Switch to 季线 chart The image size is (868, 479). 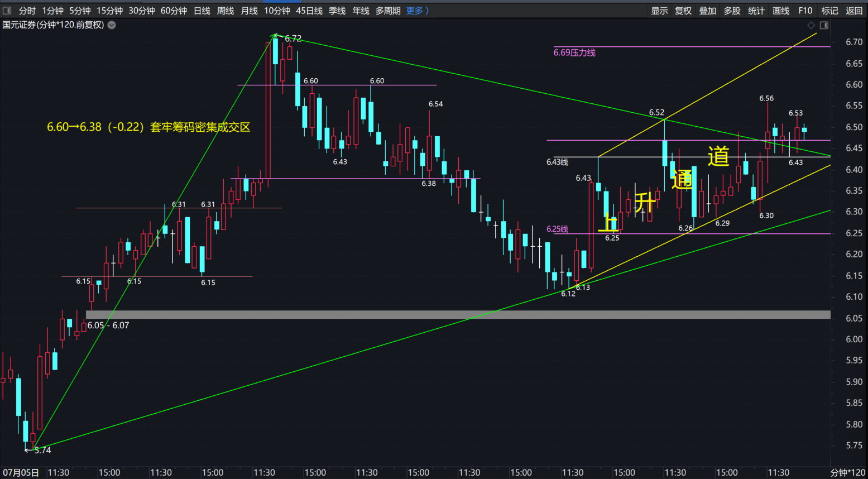(337, 11)
